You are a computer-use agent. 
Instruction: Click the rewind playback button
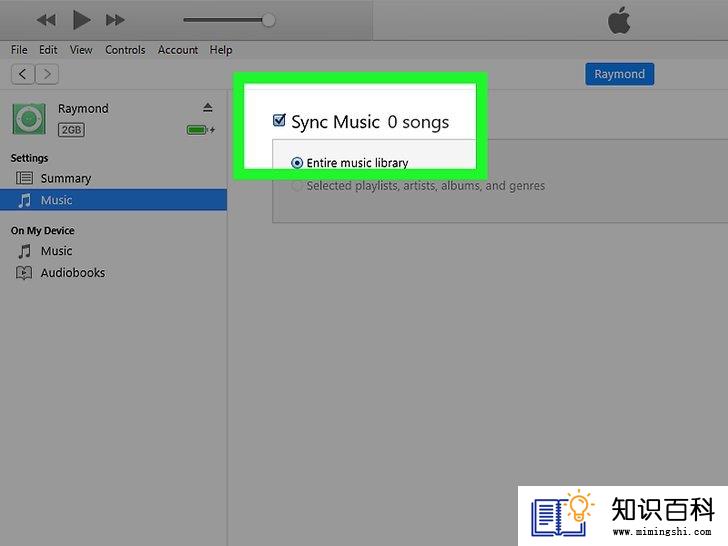point(46,20)
